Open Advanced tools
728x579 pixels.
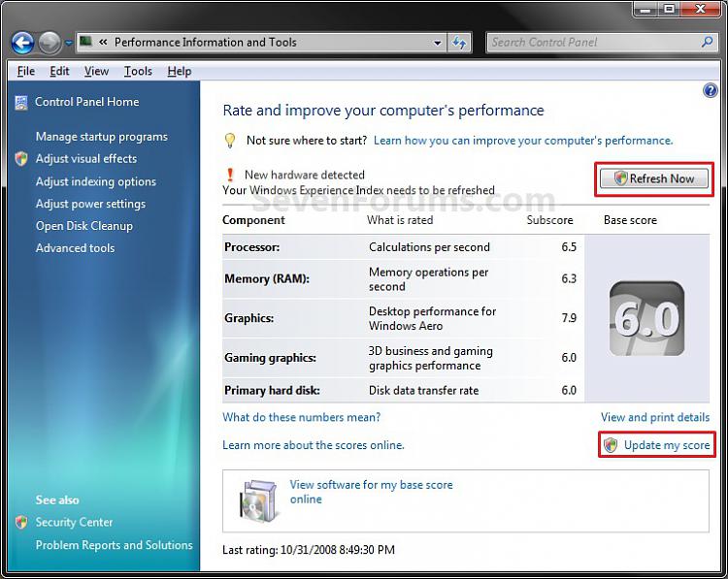pyautogui.click(x=75, y=248)
